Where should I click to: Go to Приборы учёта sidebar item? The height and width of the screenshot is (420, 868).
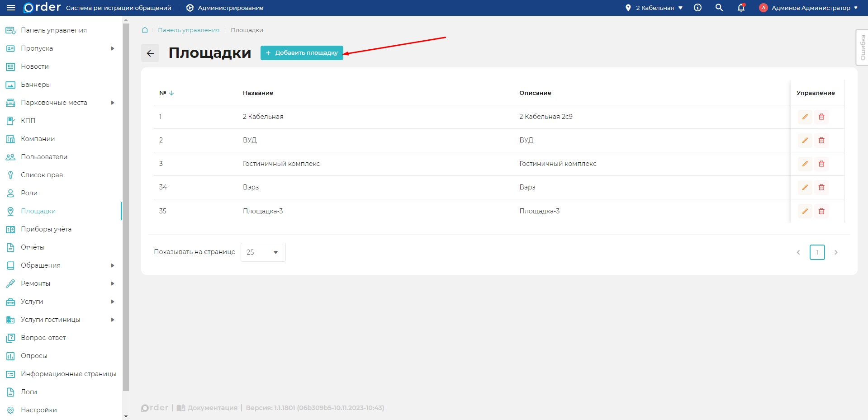(46, 229)
